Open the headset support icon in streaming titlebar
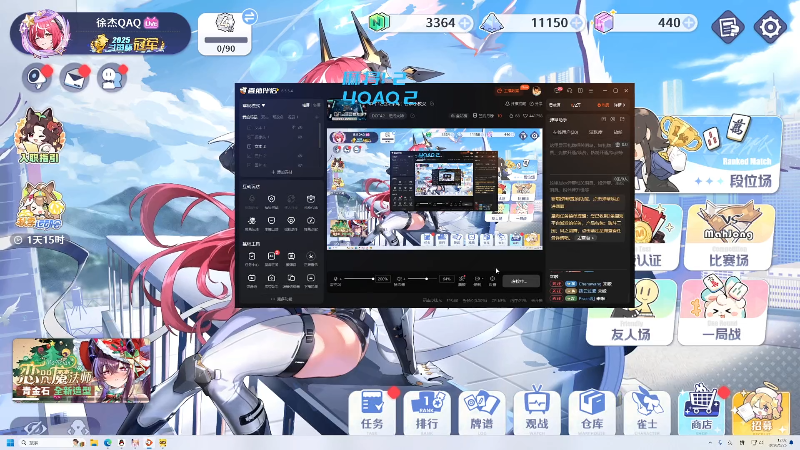The width and height of the screenshot is (800, 450). (x=569, y=91)
